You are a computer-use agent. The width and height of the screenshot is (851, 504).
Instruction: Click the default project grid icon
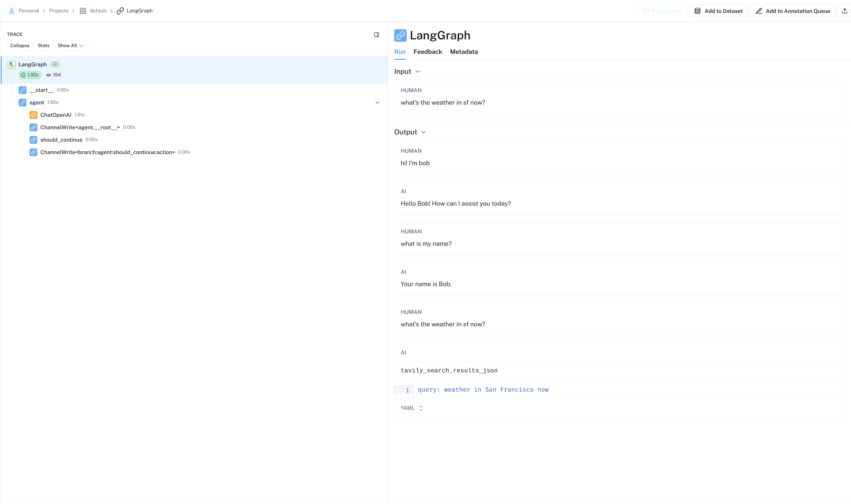coord(83,11)
